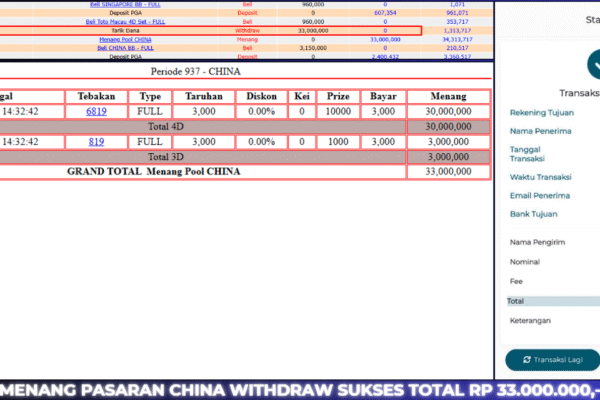This screenshot has width=600, height=400.
Task: Click the Total 4D row label
Action: click(166, 127)
